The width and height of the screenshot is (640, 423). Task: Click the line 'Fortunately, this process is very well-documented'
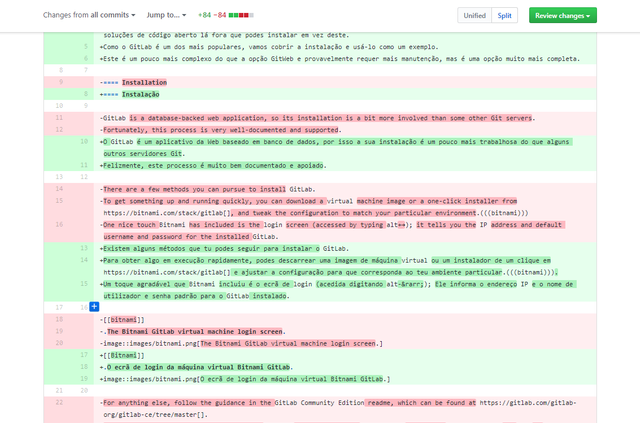(320, 130)
